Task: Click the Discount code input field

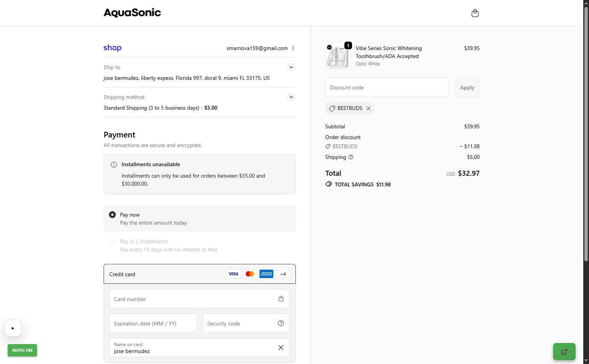Action: (x=387, y=87)
